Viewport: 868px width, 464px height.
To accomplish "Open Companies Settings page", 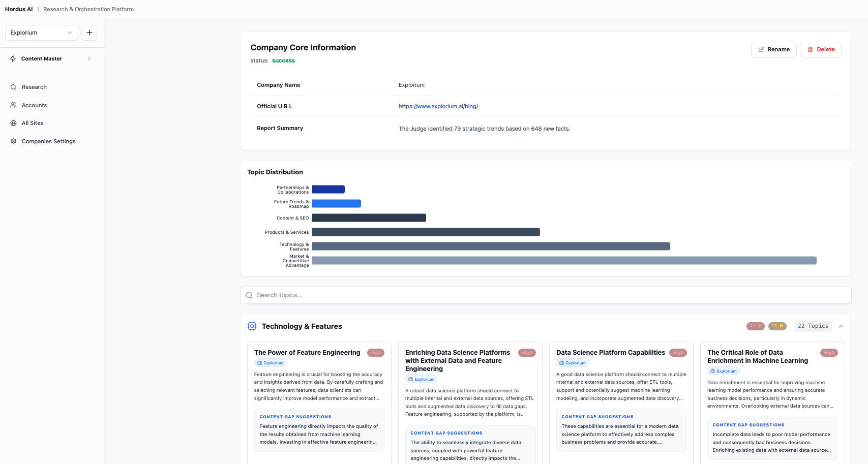I will (x=49, y=141).
